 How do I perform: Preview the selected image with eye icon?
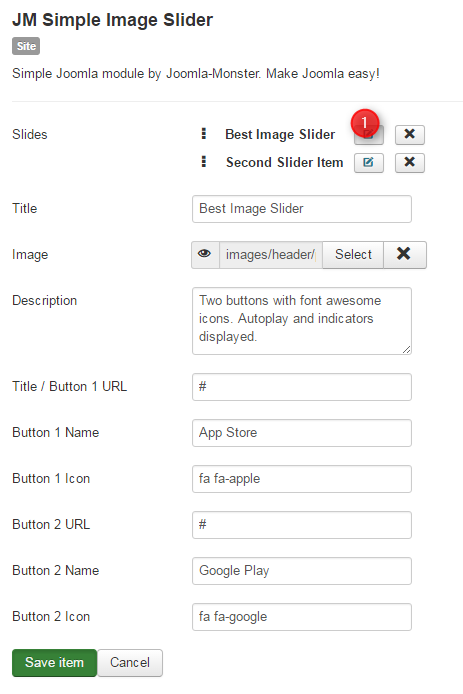pos(205,254)
